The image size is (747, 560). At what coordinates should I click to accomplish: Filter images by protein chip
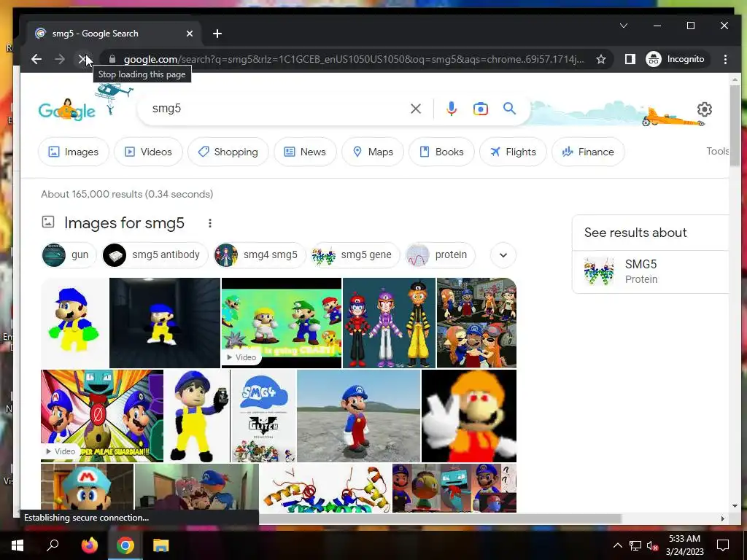440,254
